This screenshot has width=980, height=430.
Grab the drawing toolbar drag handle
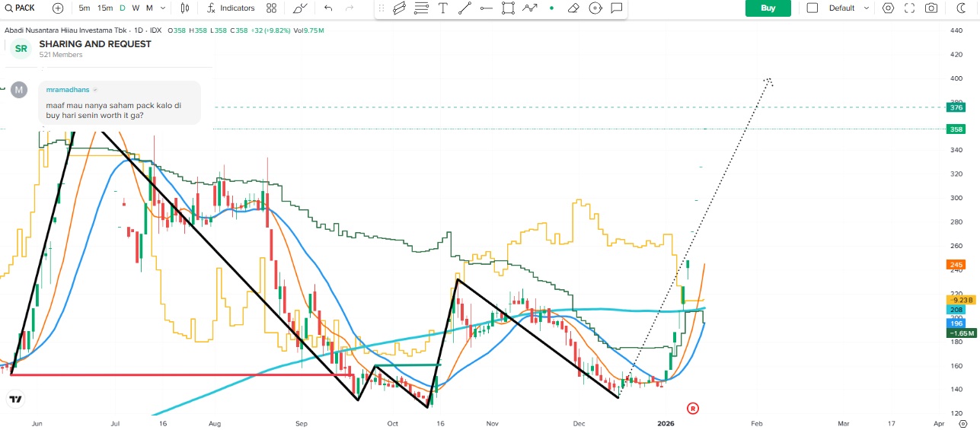(x=381, y=8)
